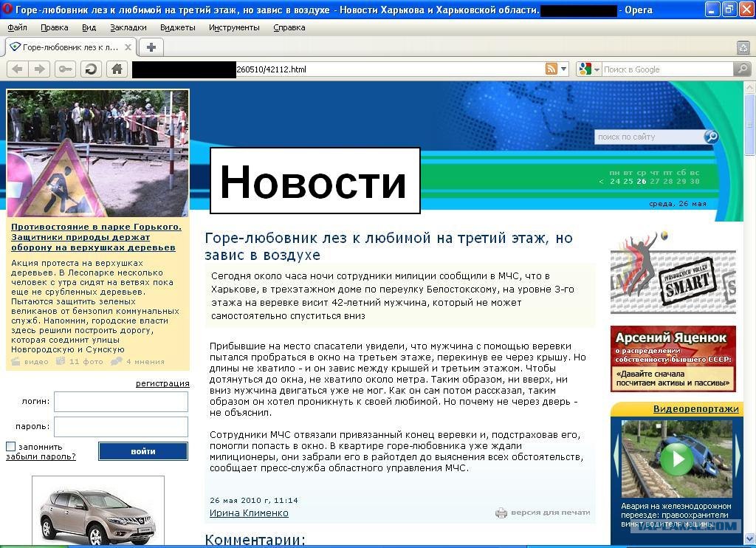Click the 'забыли пароль?' link
Screen dimensions: 756x548
coord(41,456)
